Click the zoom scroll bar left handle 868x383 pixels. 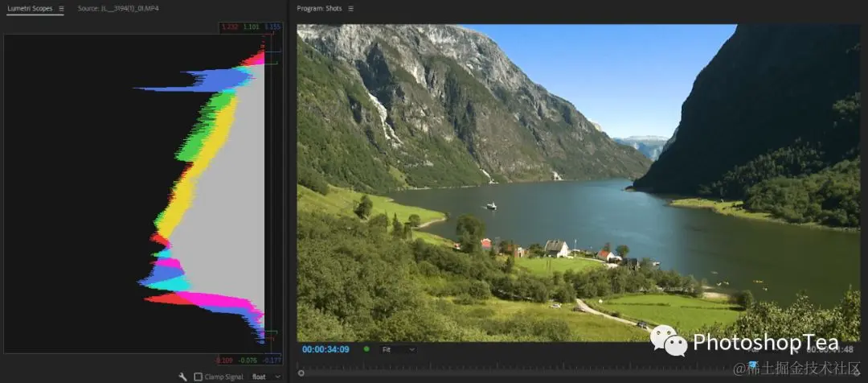pyautogui.click(x=301, y=373)
